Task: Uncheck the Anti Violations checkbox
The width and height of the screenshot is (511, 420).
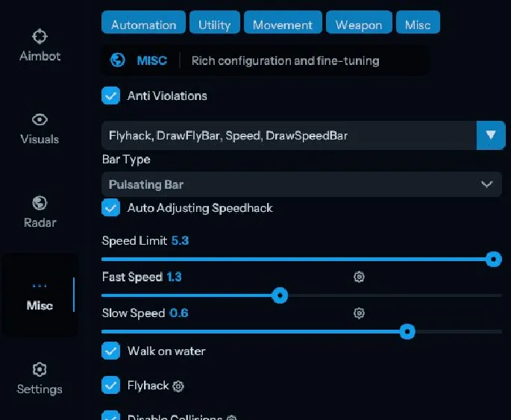Action: pyautogui.click(x=110, y=95)
